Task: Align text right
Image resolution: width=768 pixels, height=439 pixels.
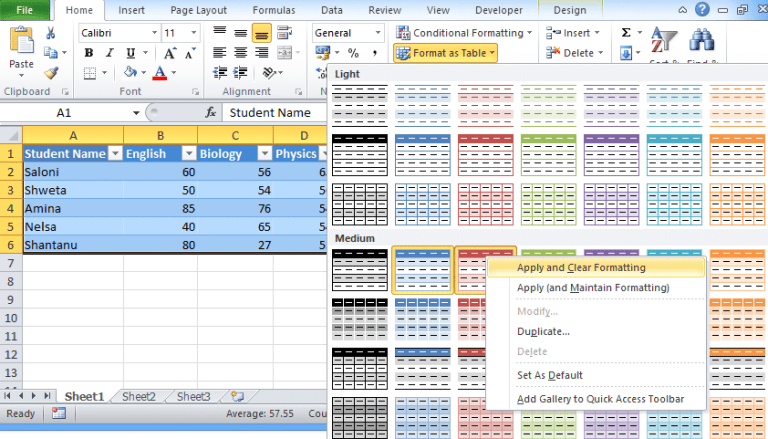Action: [x=262, y=52]
